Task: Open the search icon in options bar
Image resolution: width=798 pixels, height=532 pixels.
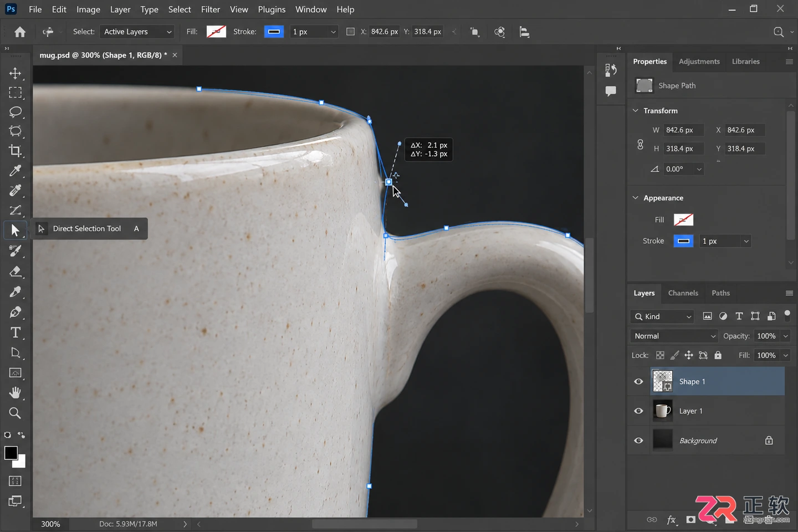Action: (779, 32)
